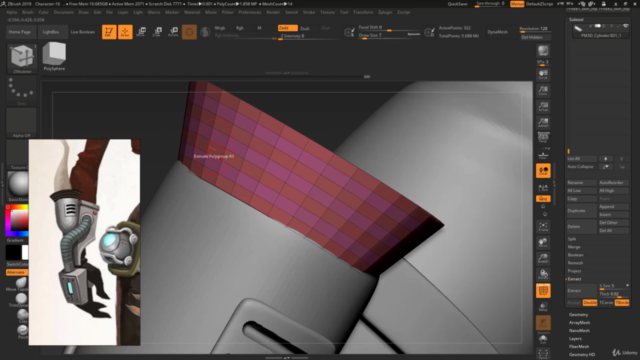The image size is (640, 360).
Task: Expand the NanoMesh section
Action: 579,331
